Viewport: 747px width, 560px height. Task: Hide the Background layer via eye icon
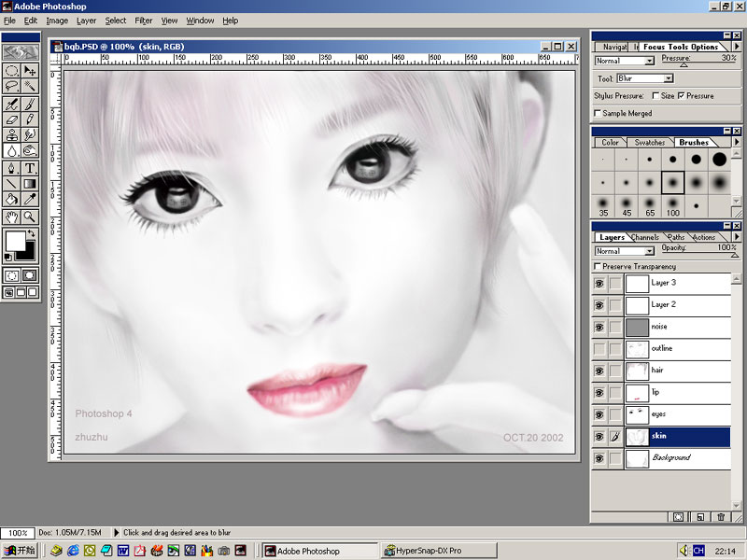point(599,458)
